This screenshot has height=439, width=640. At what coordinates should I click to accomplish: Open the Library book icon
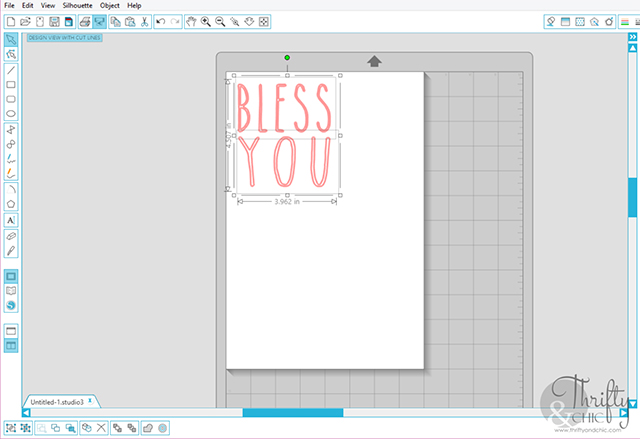click(11, 290)
